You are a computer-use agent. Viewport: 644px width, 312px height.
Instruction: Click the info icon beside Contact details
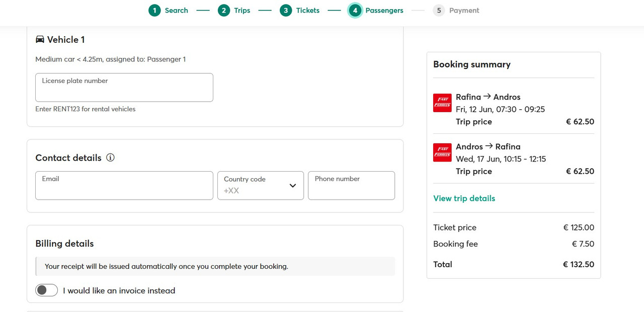110,158
